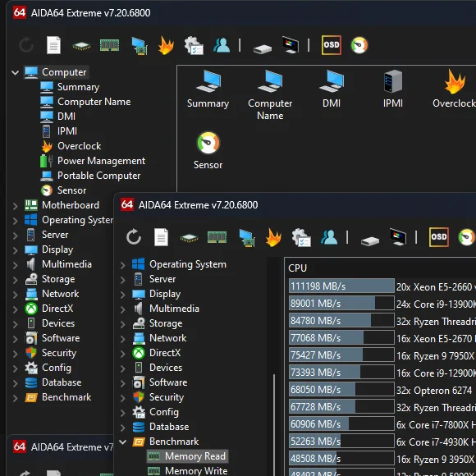Open Computer Name large icon in content pane
476x476 pixels.
270,95
